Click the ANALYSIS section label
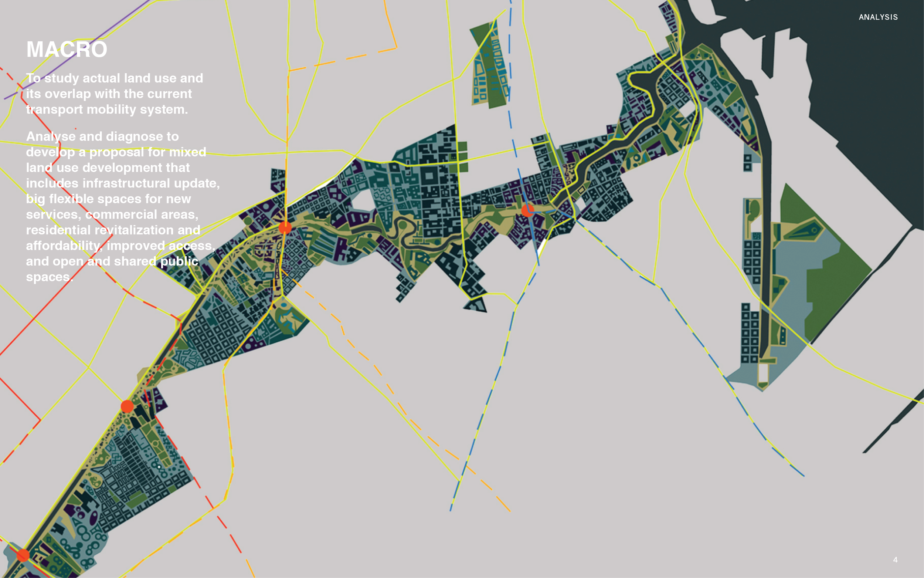 878,17
